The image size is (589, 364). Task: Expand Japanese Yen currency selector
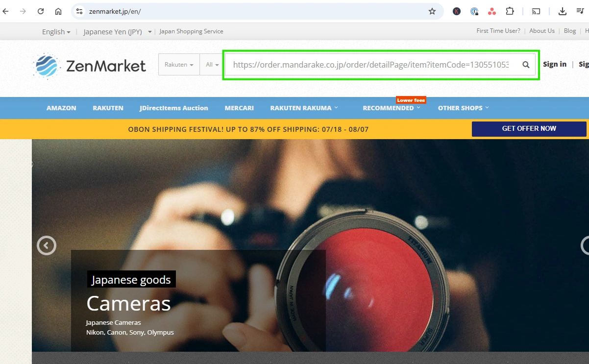pyautogui.click(x=117, y=32)
